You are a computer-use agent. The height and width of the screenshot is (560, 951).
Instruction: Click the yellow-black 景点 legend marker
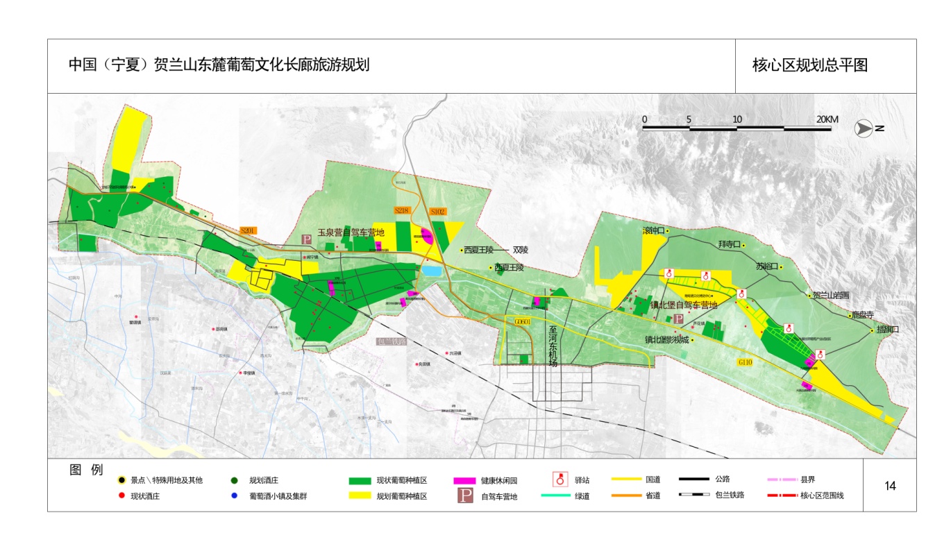(x=121, y=480)
